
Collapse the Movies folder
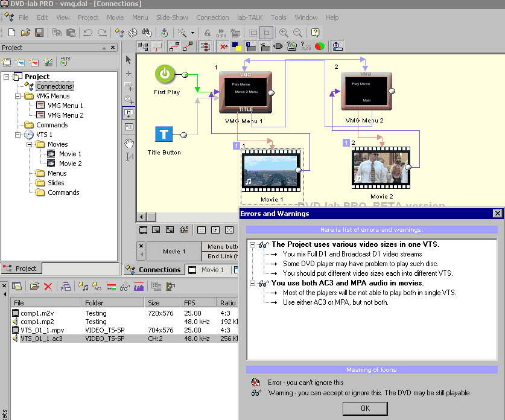(30, 144)
